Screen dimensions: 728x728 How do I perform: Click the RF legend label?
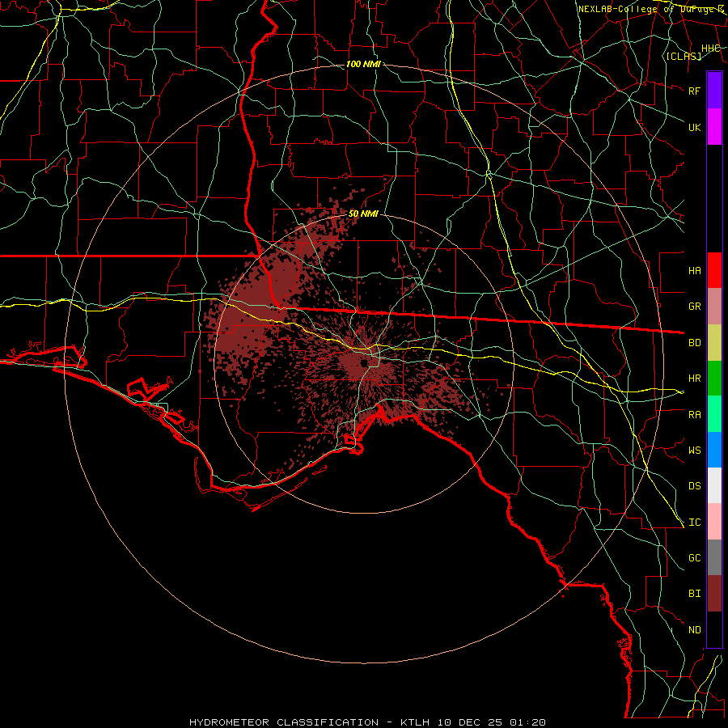(x=694, y=91)
